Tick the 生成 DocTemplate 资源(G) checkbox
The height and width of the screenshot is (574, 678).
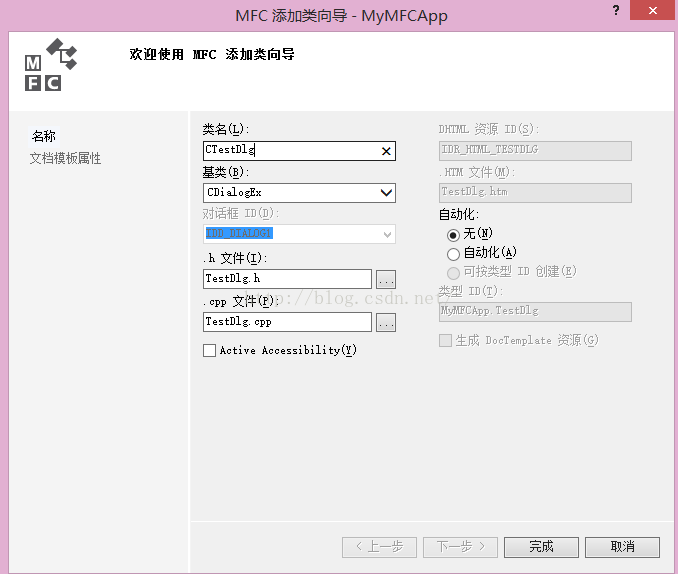tap(445, 340)
